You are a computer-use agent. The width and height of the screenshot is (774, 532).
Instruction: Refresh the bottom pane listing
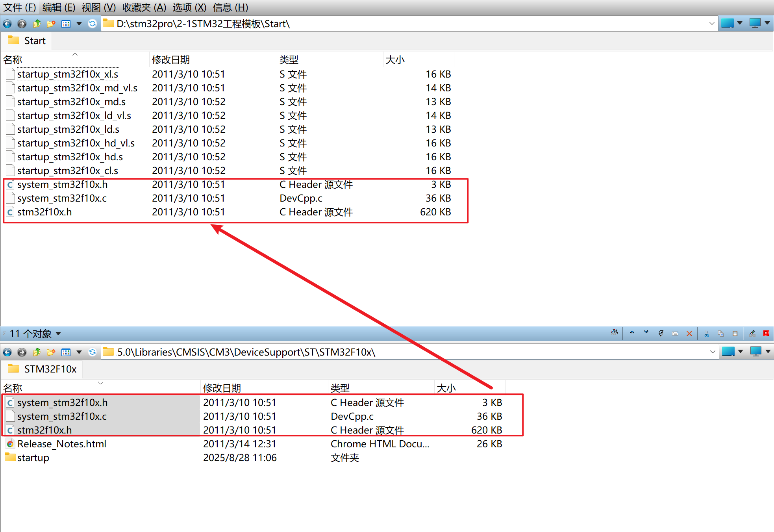click(93, 352)
